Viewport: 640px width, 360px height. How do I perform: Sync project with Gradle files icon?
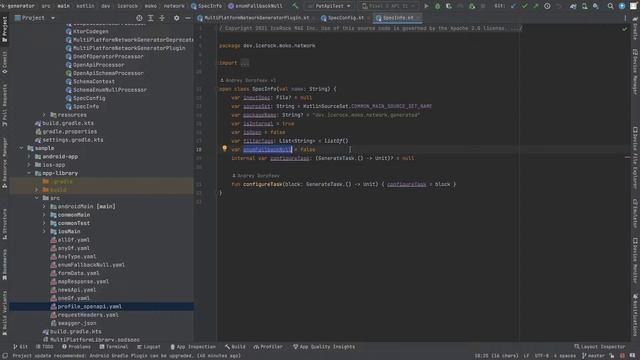pyautogui.click(x=573, y=6)
